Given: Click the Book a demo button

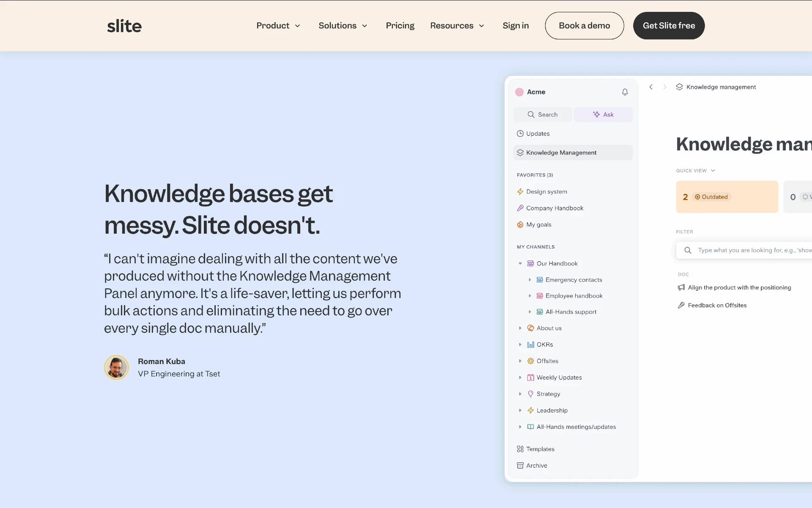Looking at the screenshot, I should pyautogui.click(x=584, y=25).
